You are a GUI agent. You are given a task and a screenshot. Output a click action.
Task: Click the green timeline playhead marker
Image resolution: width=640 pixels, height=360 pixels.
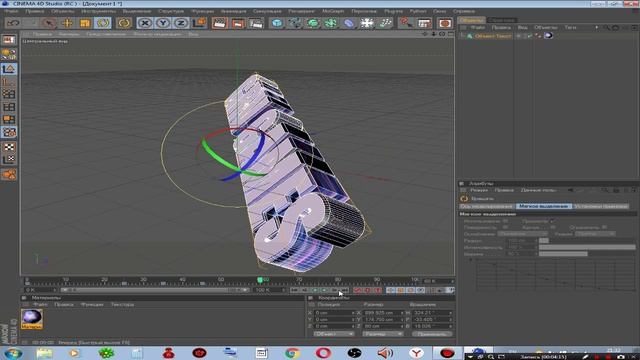point(260,280)
